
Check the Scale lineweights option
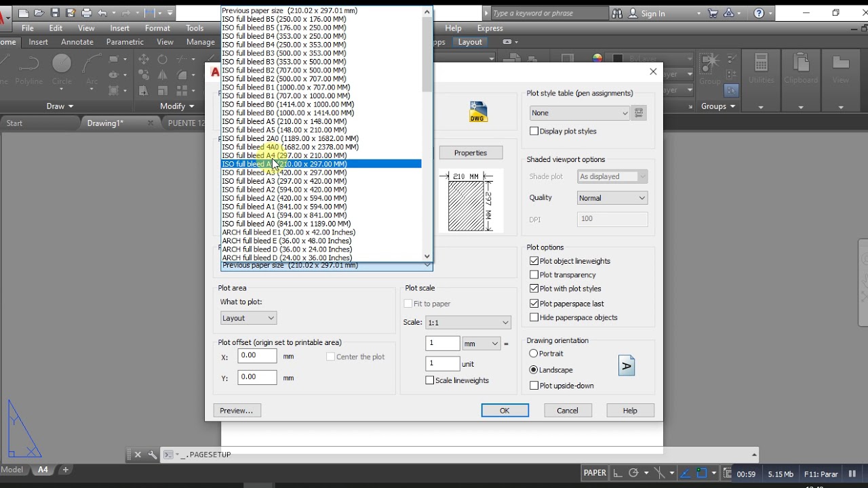click(x=430, y=380)
